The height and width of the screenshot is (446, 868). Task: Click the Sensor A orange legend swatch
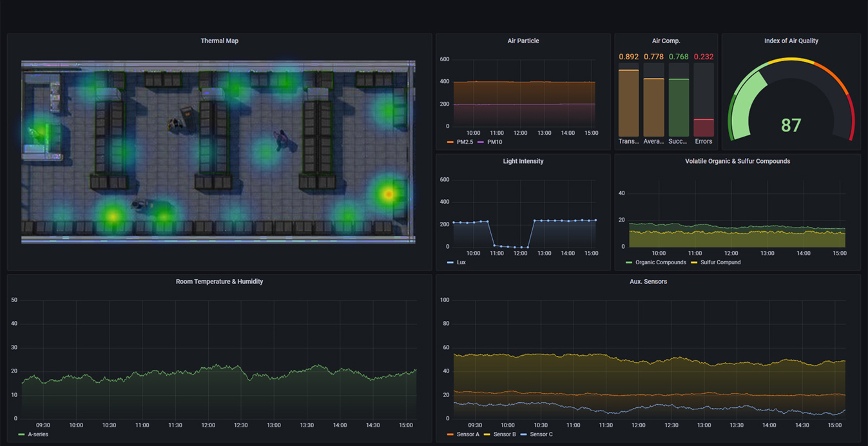[x=450, y=434]
